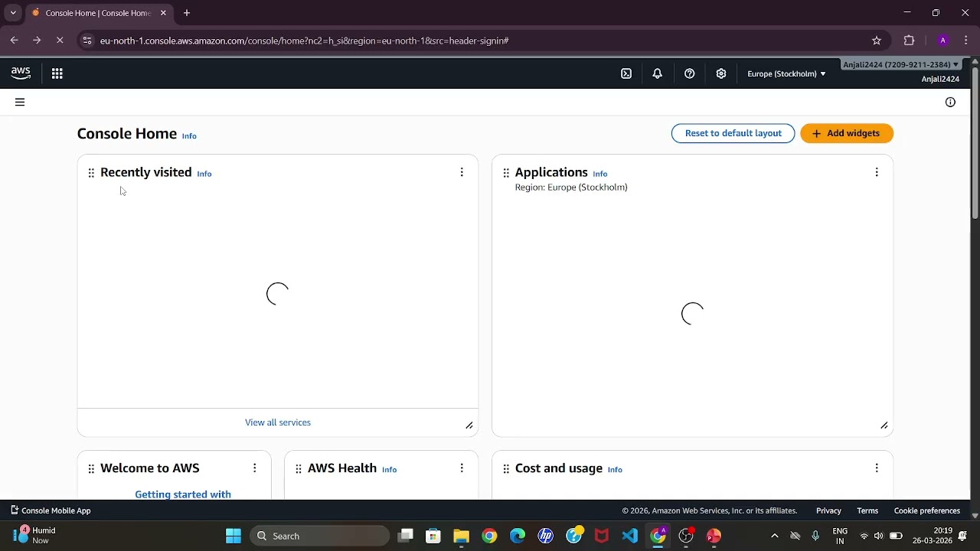Screen dimensions: 980x551
Task: Go back in browser history
Action: pyautogui.click(x=14, y=41)
